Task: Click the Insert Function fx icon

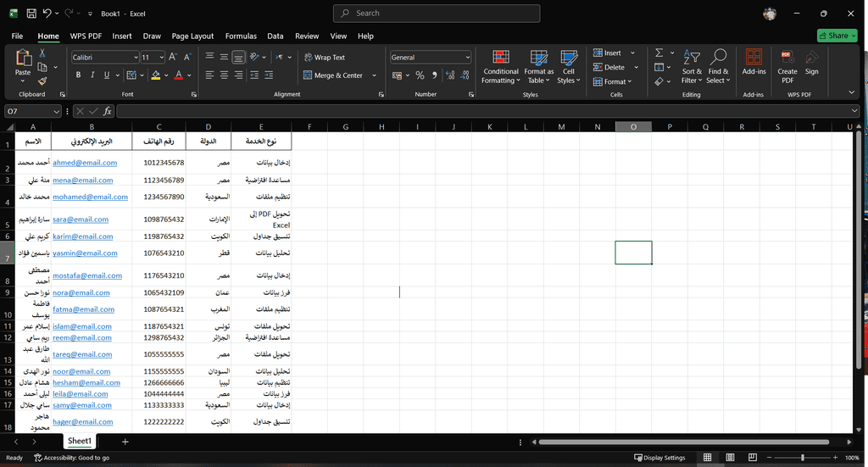Action: (x=108, y=111)
